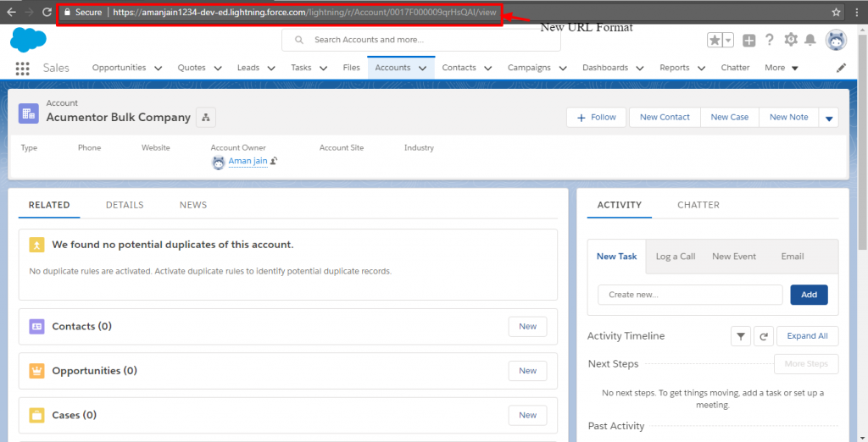Select the Log a Call tab
Image resolution: width=868 pixels, height=442 pixels.
[x=676, y=257]
